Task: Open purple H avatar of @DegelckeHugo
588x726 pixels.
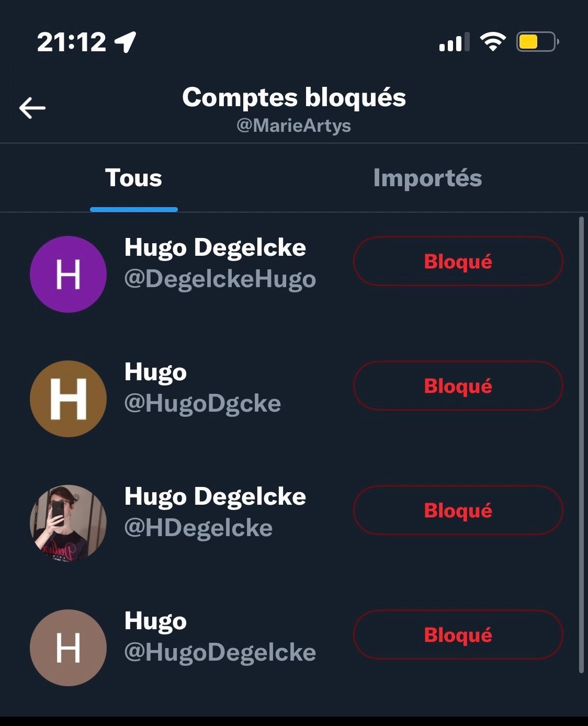Action: click(x=69, y=274)
